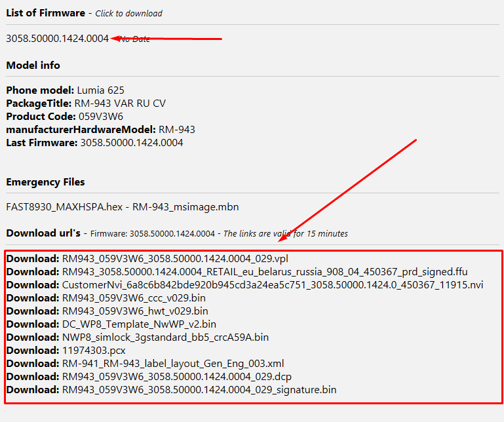Download RM943_059V3W6_hwt_v029.bin

click(135, 311)
